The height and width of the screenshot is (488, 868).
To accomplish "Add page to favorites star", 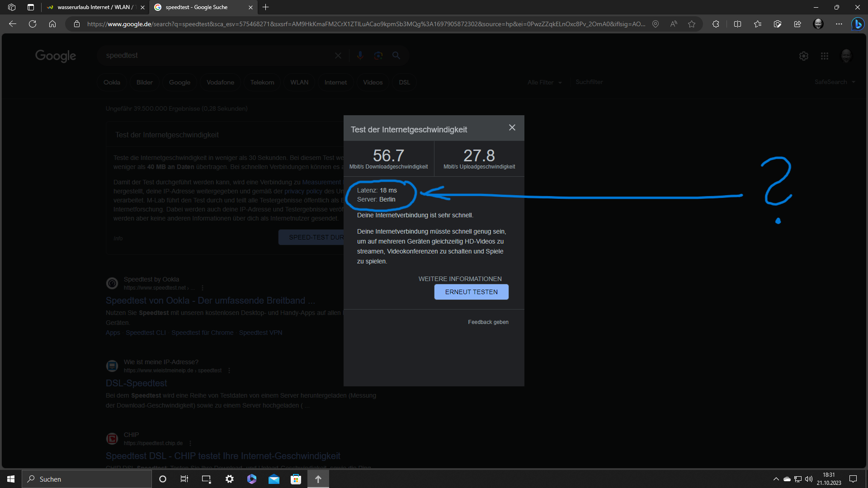I will coord(691,24).
